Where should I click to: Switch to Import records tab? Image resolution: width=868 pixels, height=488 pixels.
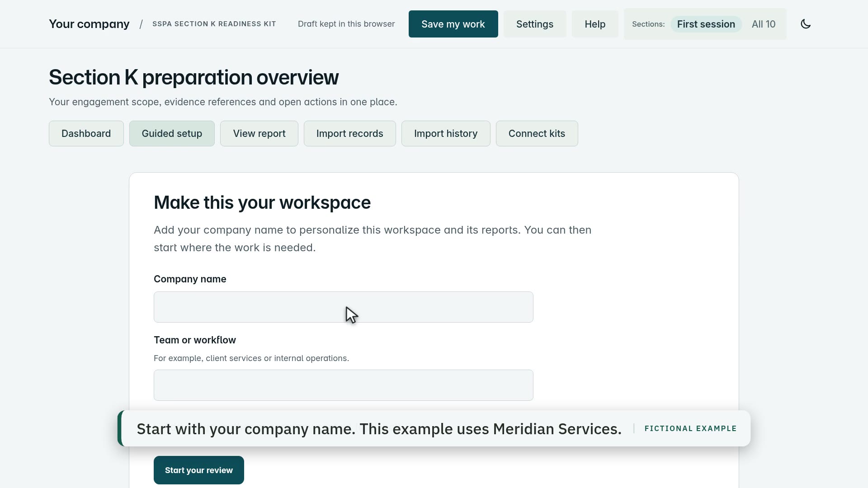point(349,133)
